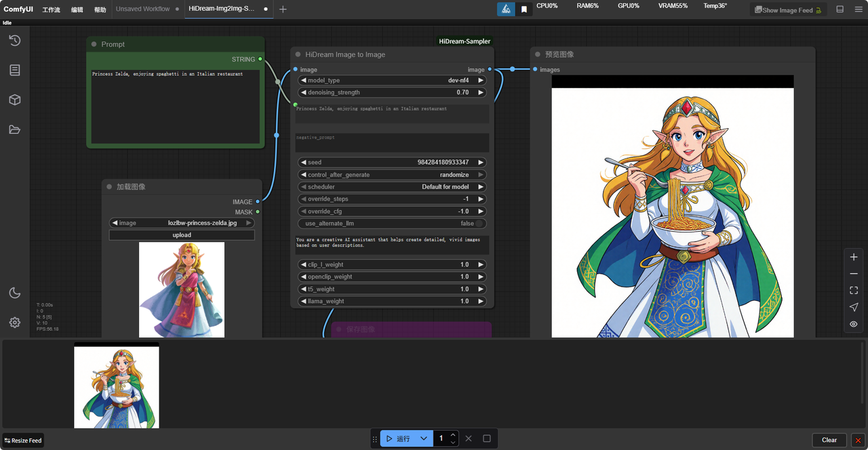The width and height of the screenshot is (868, 450).
Task: Toggle dark theme with the moon icon
Action: (x=14, y=293)
